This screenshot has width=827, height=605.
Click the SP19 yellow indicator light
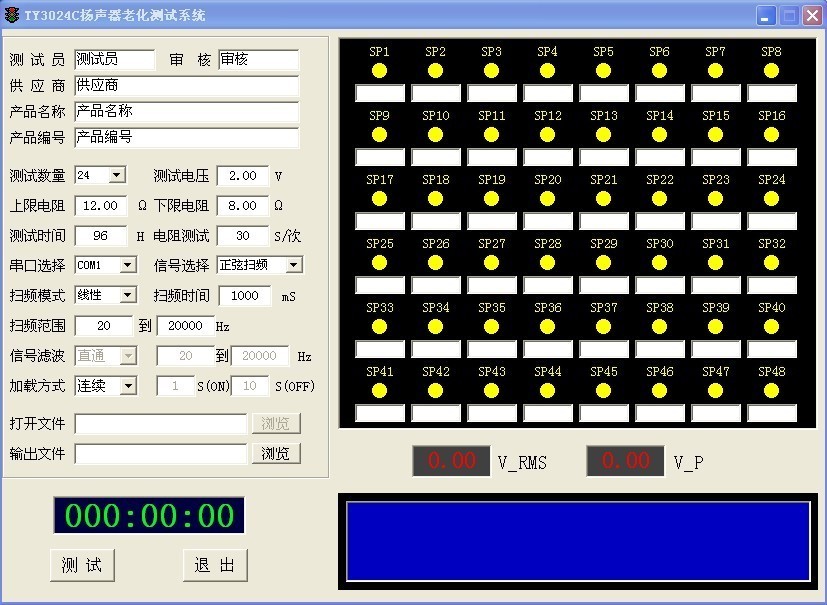(x=491, y=199)
